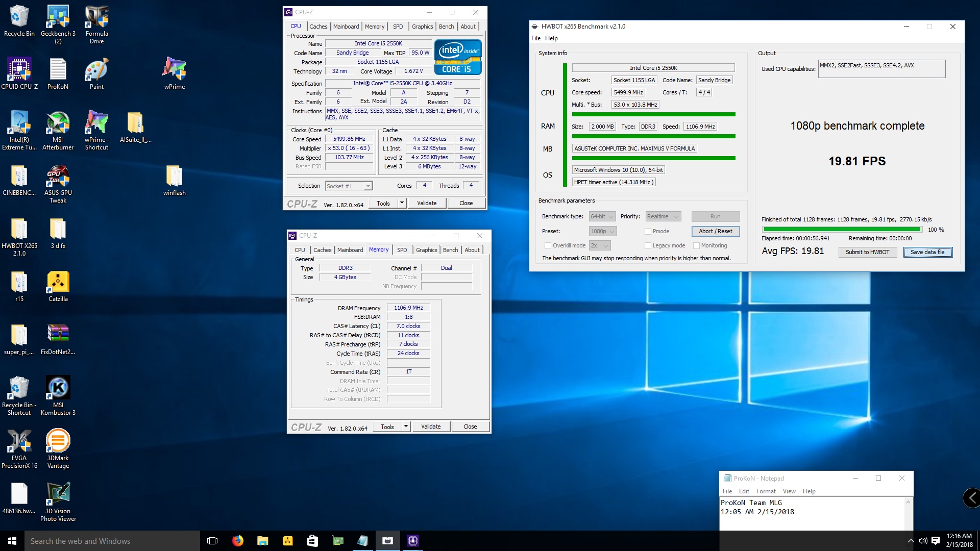Open Format menu in Notepad
Image resolution: width=980 pixels, height=551 pixels.
pyautogui.click(x=766, y=491)
